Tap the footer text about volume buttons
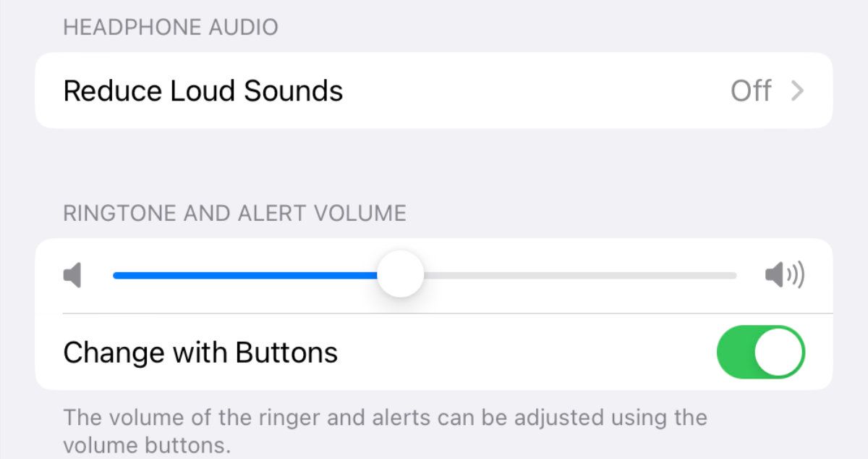868x459 pixels. tap(385, 430)
